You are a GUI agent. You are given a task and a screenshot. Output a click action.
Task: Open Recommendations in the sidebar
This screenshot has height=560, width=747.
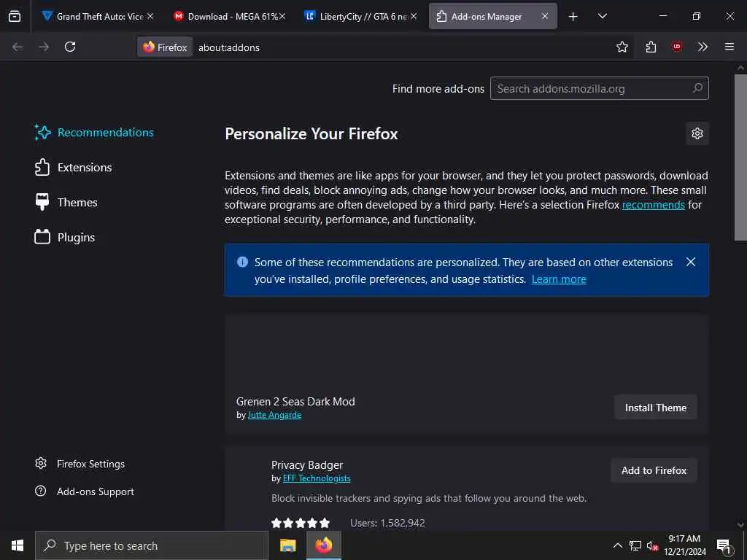point(94,133)
